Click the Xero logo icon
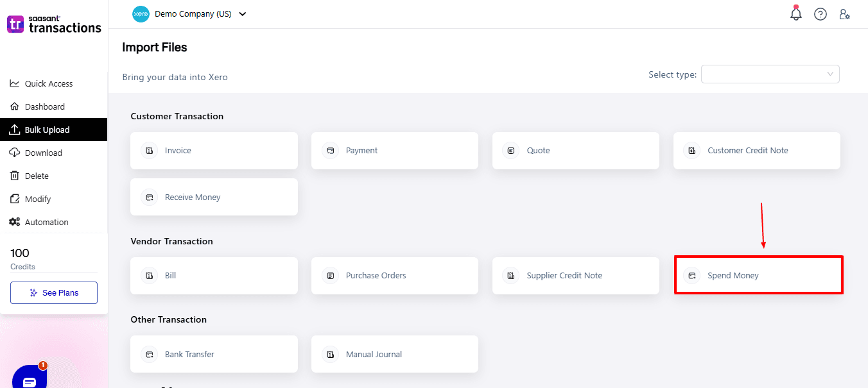 [x=141, y=14]
